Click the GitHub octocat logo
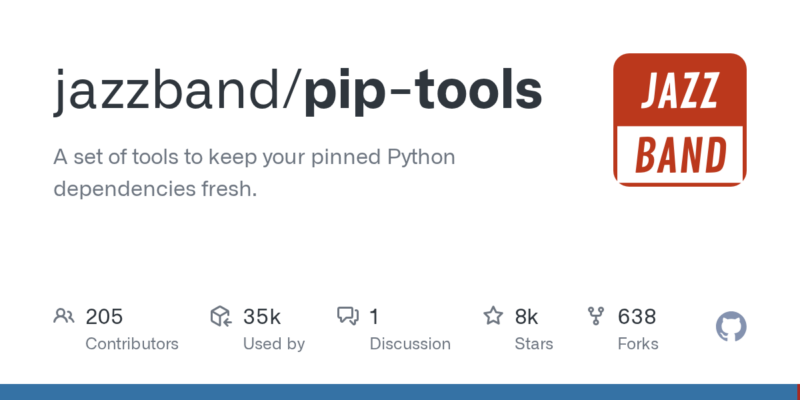 (732, 327)
